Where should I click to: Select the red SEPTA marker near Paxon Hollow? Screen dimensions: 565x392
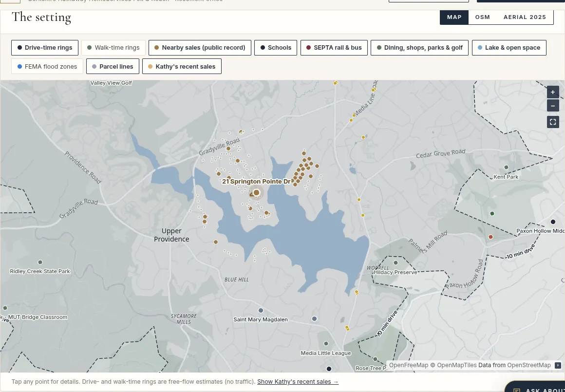pos(490,237)
